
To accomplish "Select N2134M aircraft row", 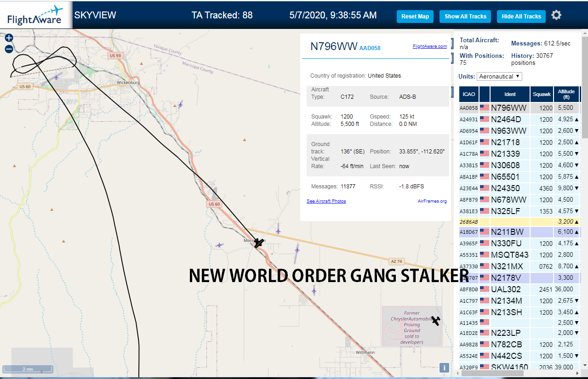I will (x=519, y=301).
